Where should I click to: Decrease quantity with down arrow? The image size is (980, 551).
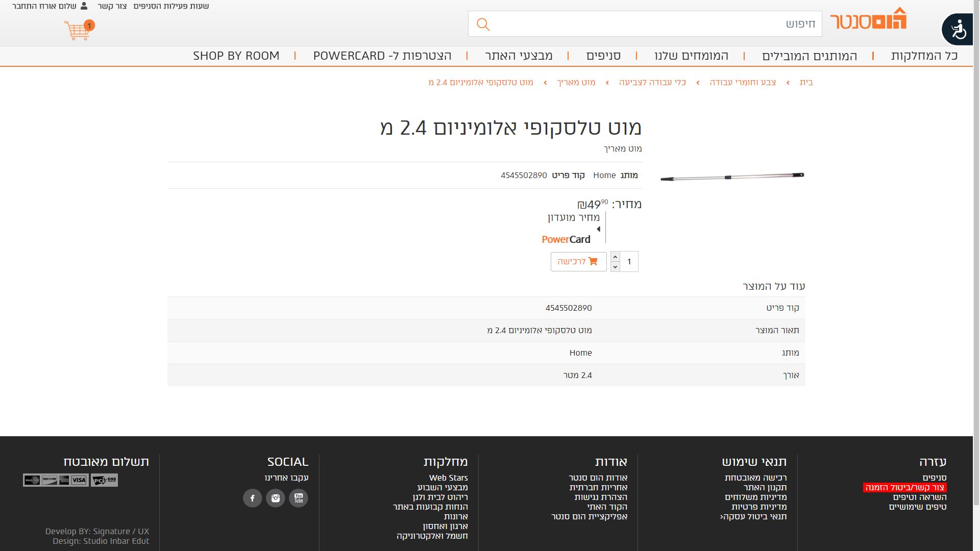point(615,266)
